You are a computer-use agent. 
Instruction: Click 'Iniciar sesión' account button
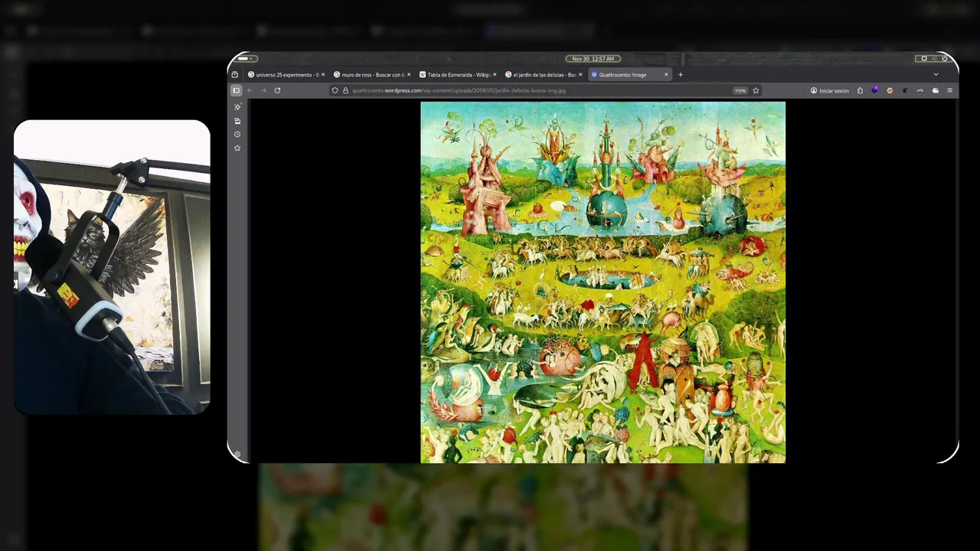point(830,90)
